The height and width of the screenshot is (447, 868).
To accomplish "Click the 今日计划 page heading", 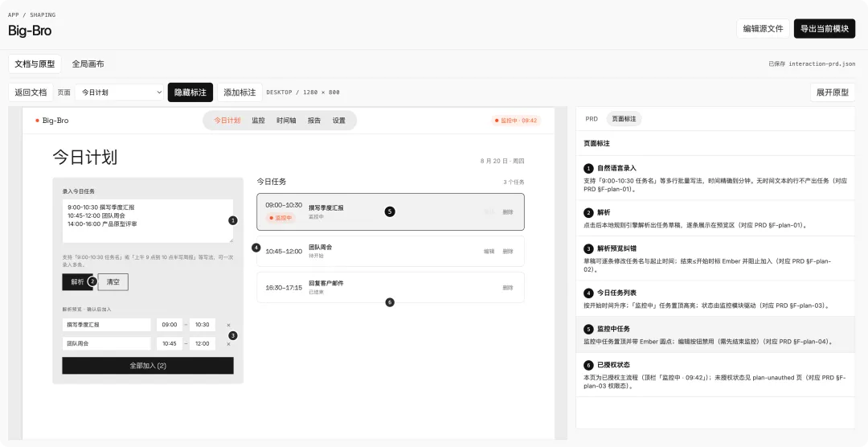I will pyautogui.click(x=84, y=158).
